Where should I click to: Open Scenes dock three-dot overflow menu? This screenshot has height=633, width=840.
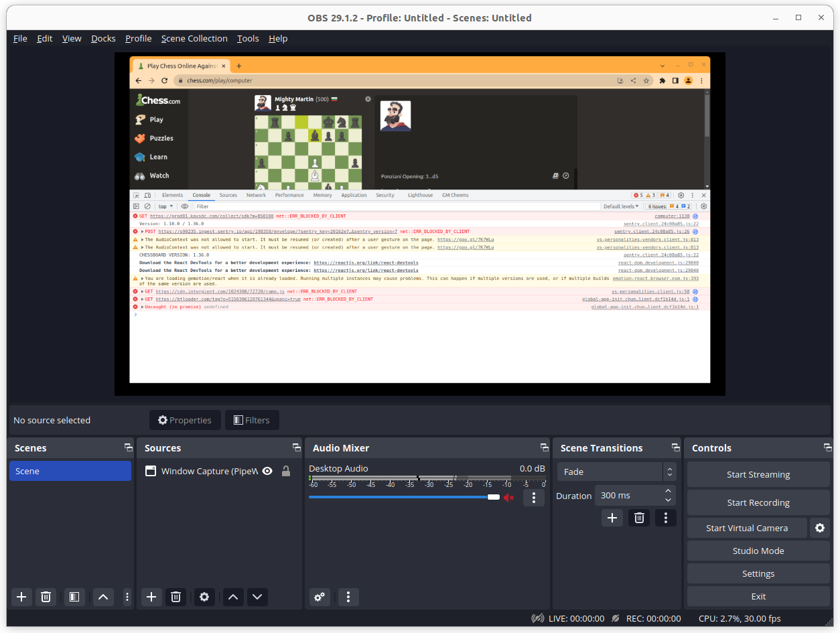127,597
